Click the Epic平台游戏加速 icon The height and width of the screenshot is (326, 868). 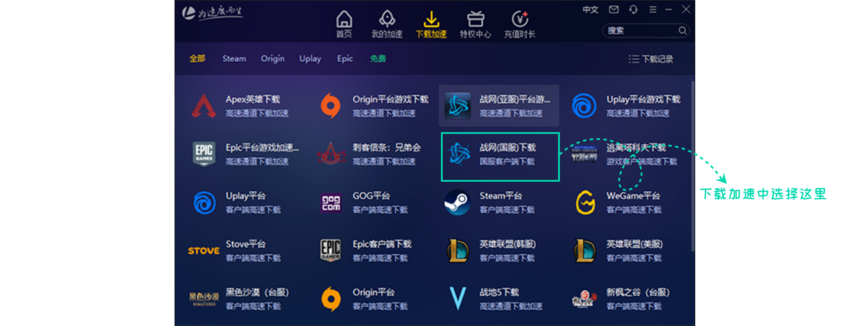204,154
